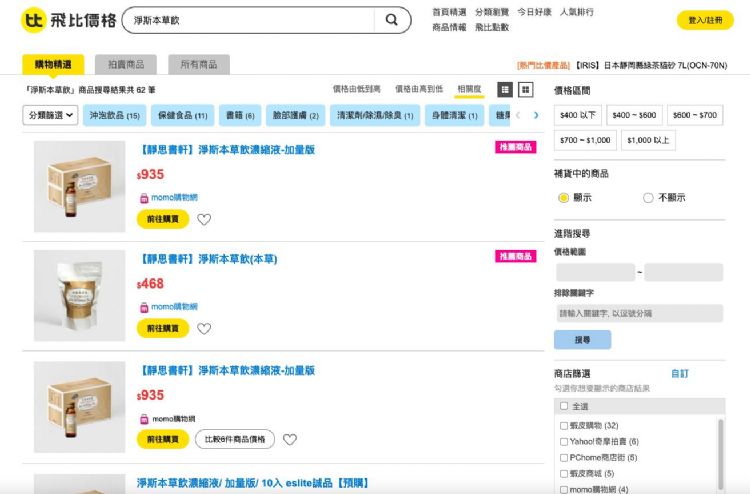Screen dimensions: 750x494
Task: Check the 全選 store checkbox
Action: pyautogui.click(x=564, y=406)
